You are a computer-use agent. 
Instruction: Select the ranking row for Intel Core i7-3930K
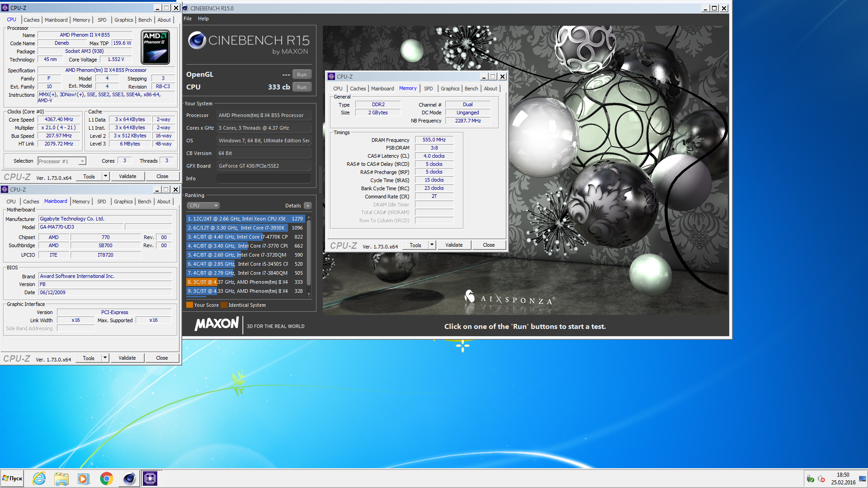coord(245,228)
